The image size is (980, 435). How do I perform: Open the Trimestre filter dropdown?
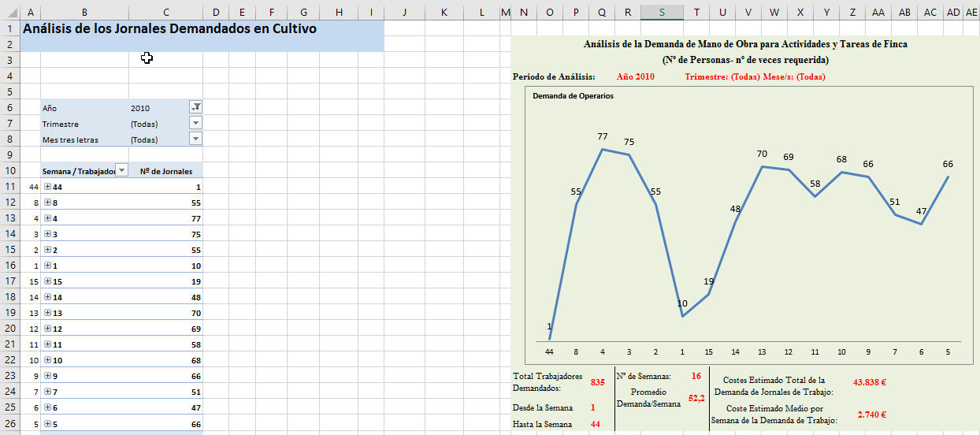tap(196, 123)
